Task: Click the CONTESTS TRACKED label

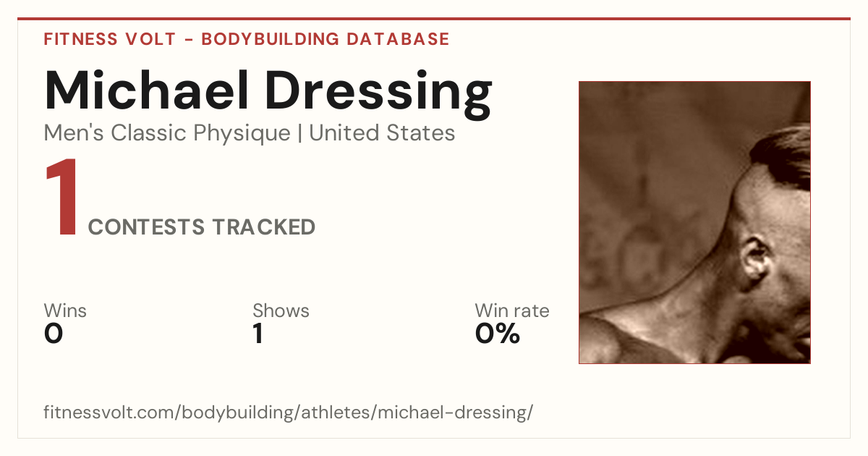Action: [x=202, y=227]
